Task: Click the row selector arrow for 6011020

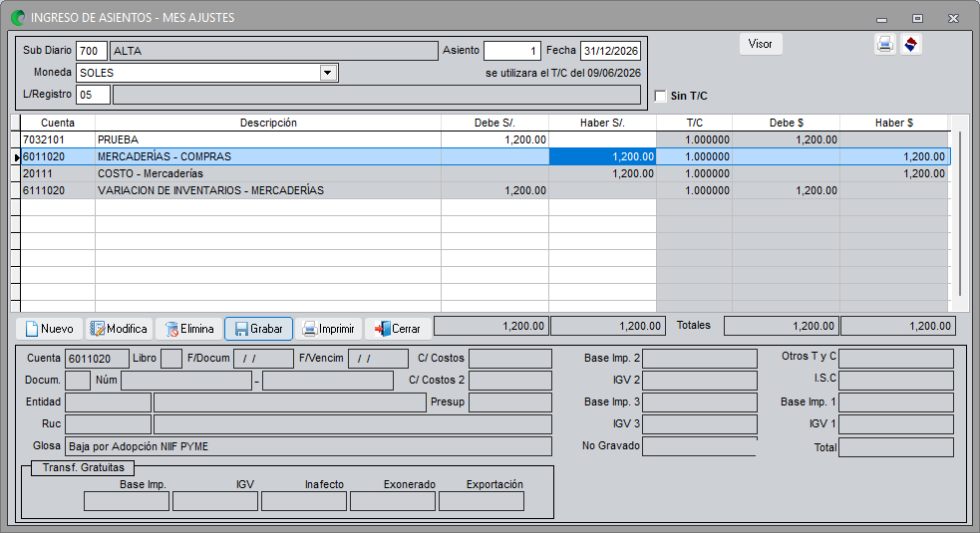Action: tap(16, 156)
